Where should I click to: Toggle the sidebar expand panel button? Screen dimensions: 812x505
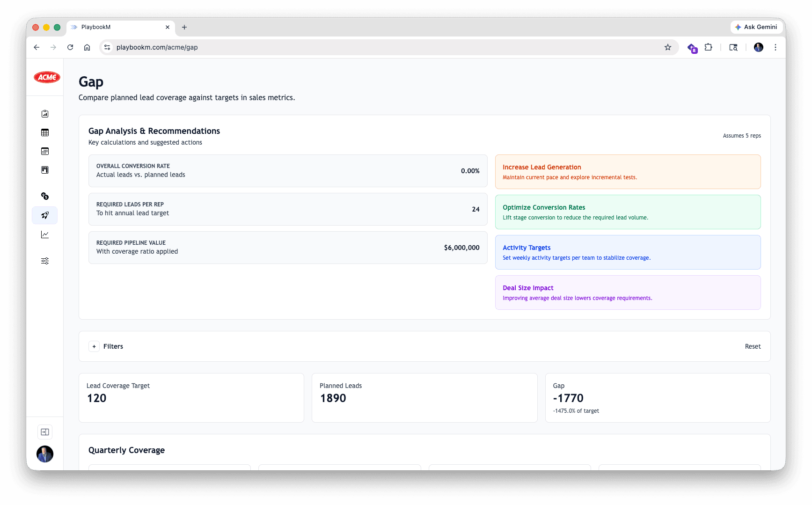[45, 432]
